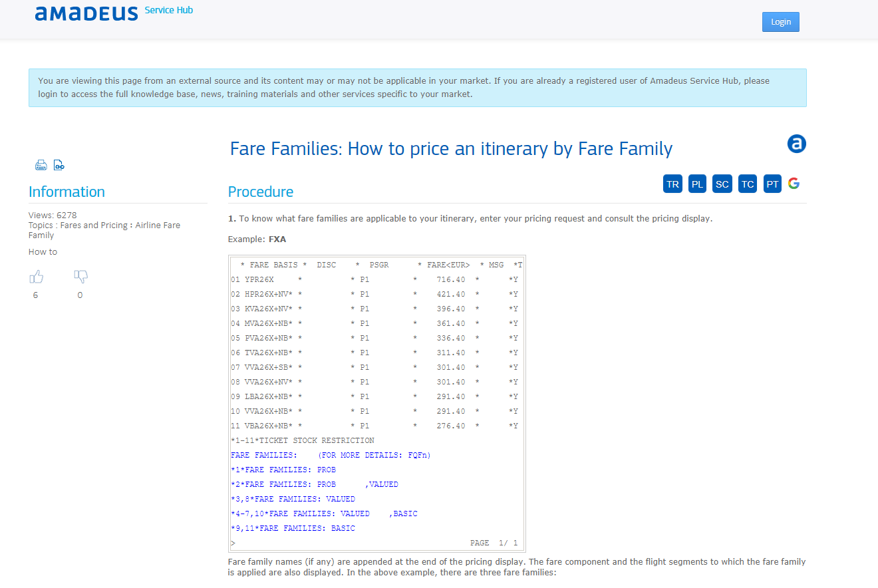Click the dislike count '0'
The width and height of the screenshot is (878, 588).
pos(80,295)
